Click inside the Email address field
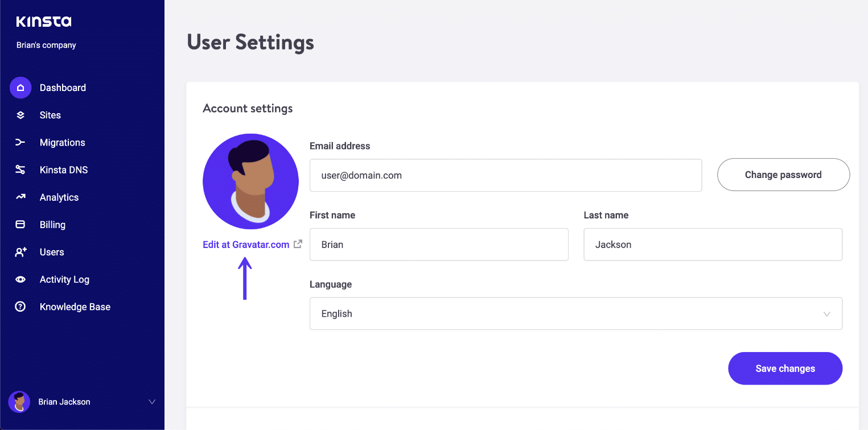868x430 pixels. 505,175
